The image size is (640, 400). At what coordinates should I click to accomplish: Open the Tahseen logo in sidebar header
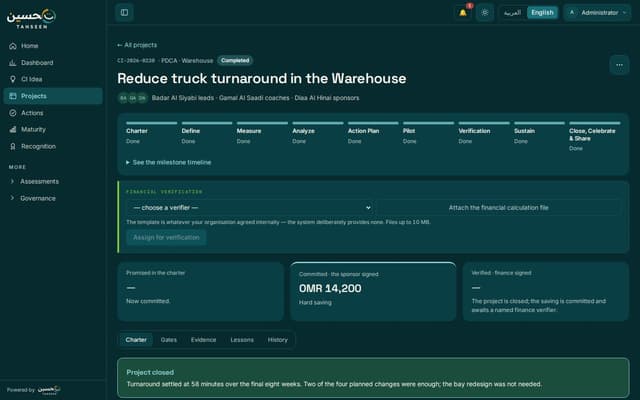pyautogui.click(x=31, y=19)
